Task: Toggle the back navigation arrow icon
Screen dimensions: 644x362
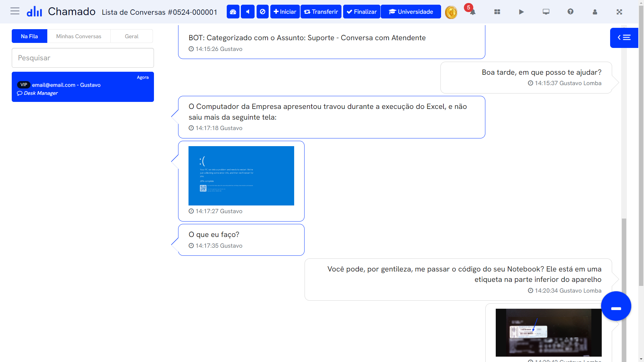Action: point(248,12)
